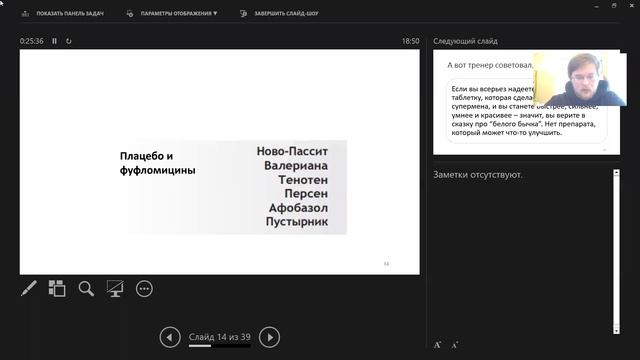This screenshot has height=360, width=640.
Task: Advance to next slide arrow
Action: pos(269,337)
